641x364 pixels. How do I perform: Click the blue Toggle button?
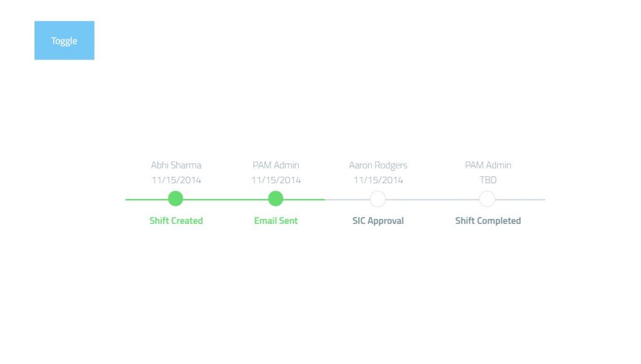(64, 41)
